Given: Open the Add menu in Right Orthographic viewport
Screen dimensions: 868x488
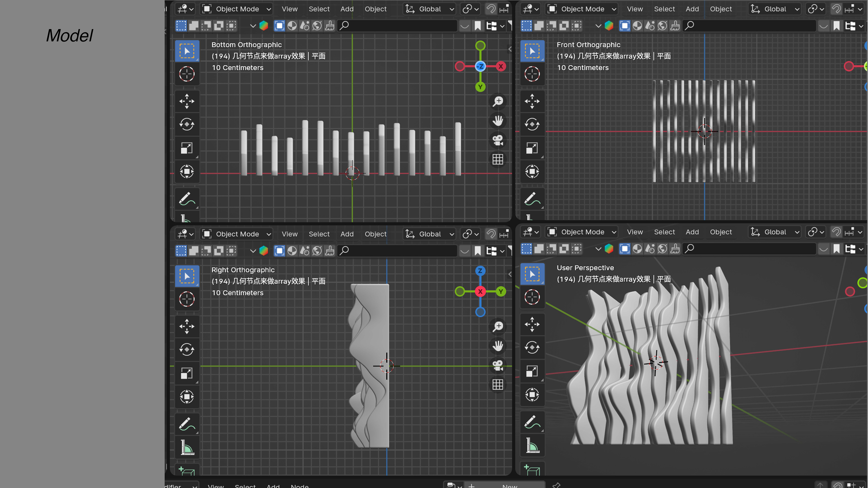Looking at the screenshot, I should coord(347,234).
